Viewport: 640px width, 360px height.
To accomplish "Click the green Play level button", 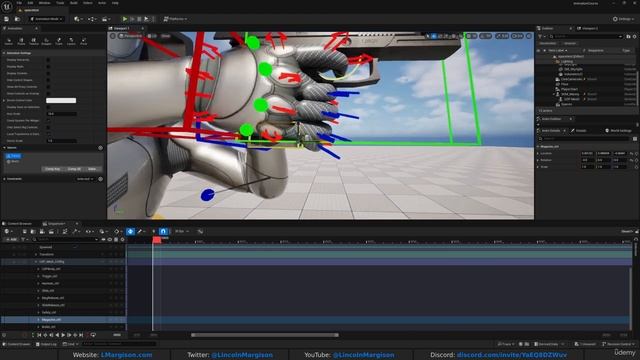I will (125, 19).
